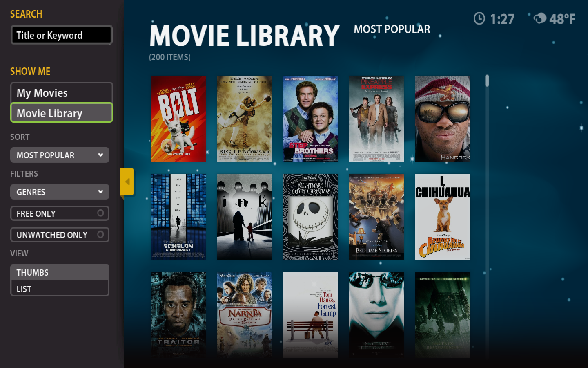The height and width of the screenshot is (368, 588).
Task: Select the Step Brothers poster
Action: coord(310,119)
